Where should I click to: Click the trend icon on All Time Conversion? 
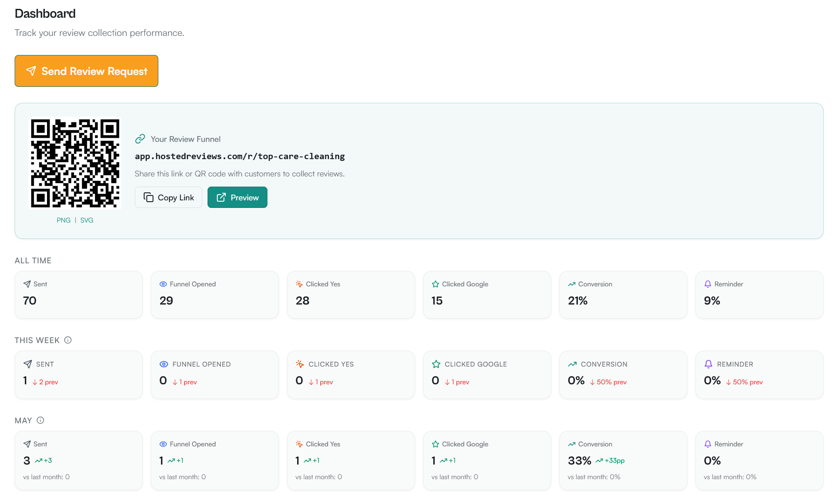tap(572, 284)
